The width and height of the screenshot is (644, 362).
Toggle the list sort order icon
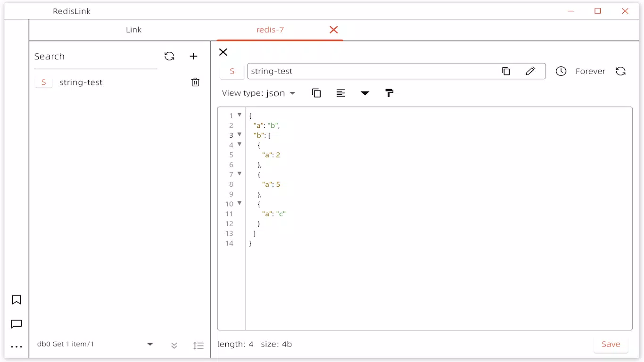198,346
